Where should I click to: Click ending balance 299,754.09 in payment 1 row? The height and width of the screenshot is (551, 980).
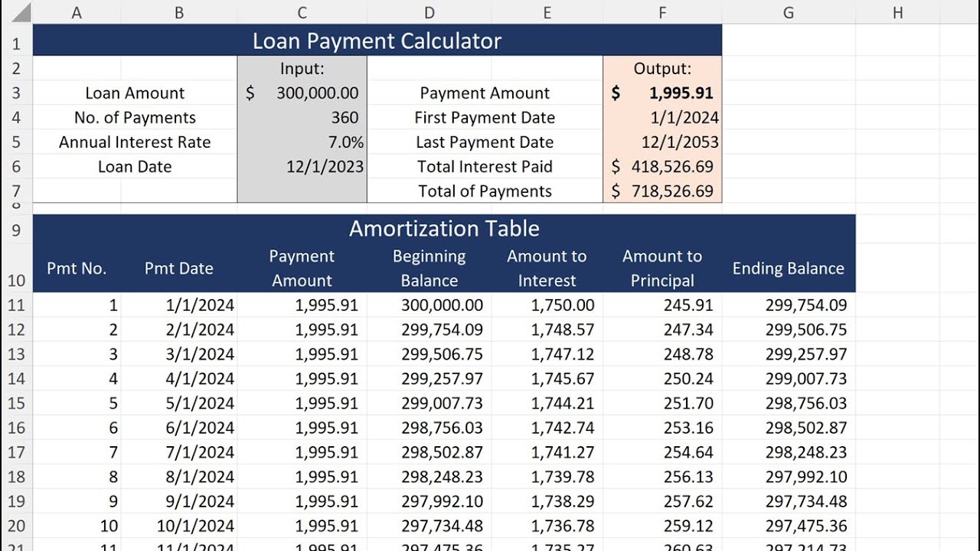789,305
